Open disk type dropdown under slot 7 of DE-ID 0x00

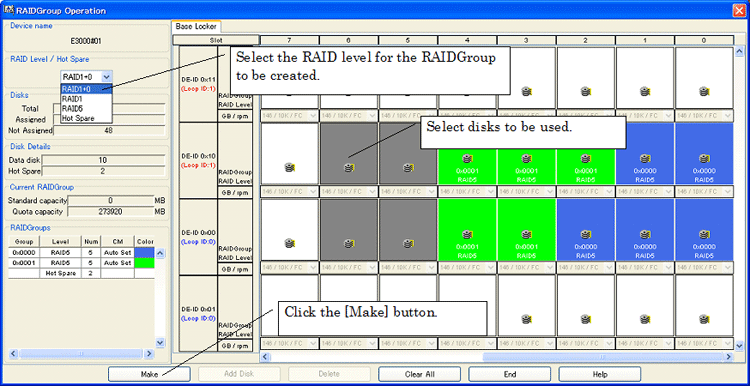click(290, 267)
